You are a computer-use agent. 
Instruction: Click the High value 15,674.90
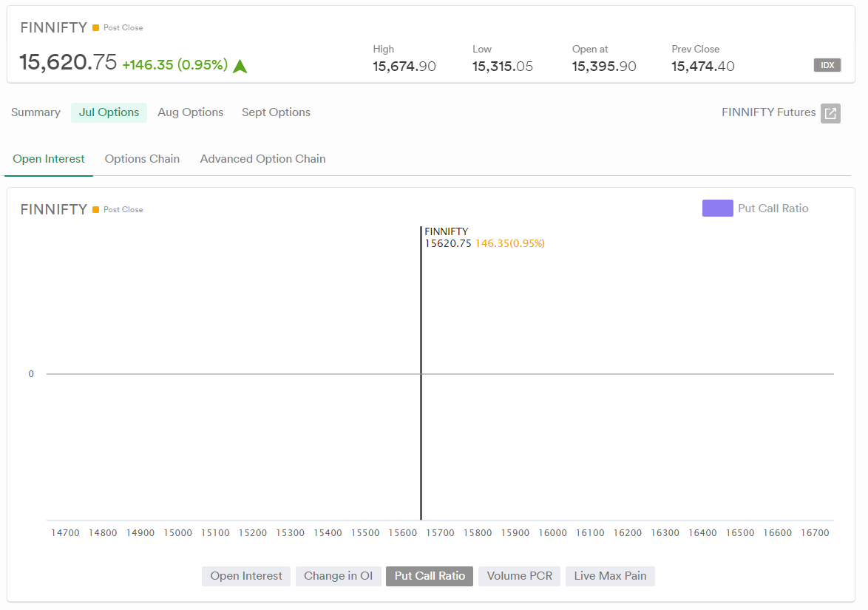[x=404, y=67]
